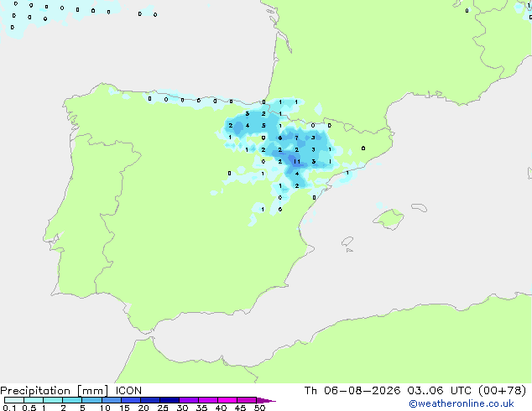Click the 40–45 mm bright magenta legend swatch
This screenshot has height=411, width=532.
tap(227, 400)
